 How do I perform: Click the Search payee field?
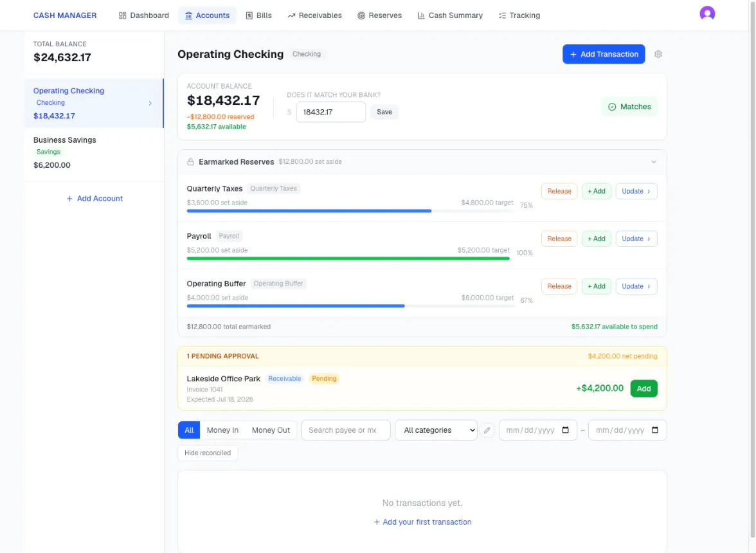(346, 430)
